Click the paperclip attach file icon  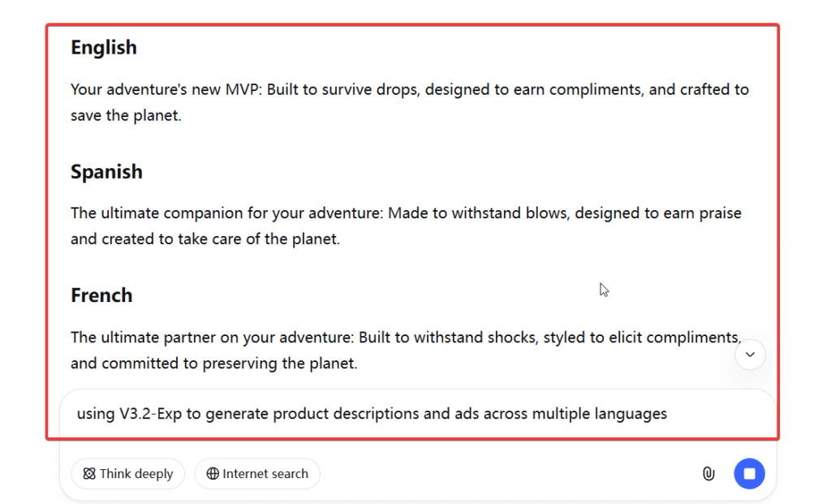click(x=708, y=474)
